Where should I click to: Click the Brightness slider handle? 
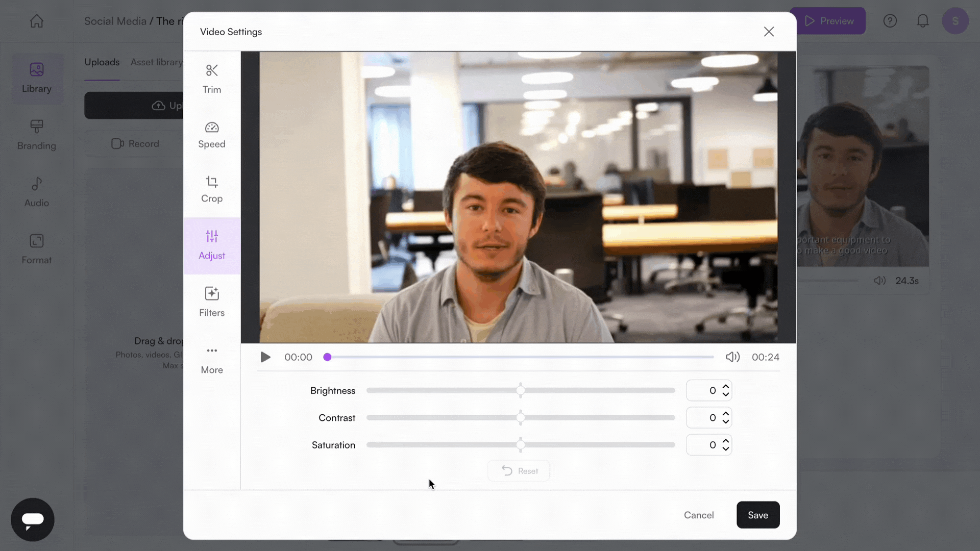click(x=521, y=391)
